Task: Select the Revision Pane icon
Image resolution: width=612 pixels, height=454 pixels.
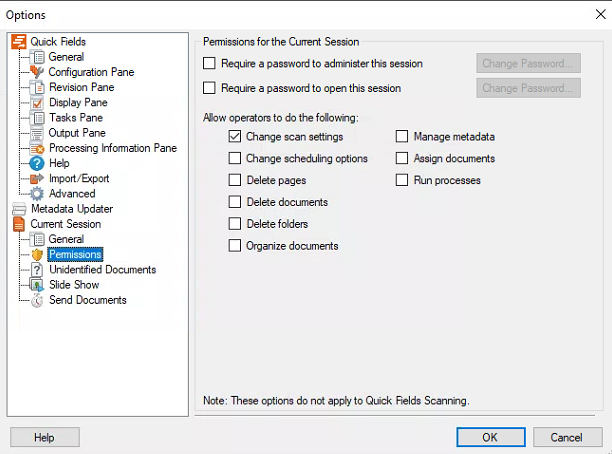Action: [x=37, y=87]
